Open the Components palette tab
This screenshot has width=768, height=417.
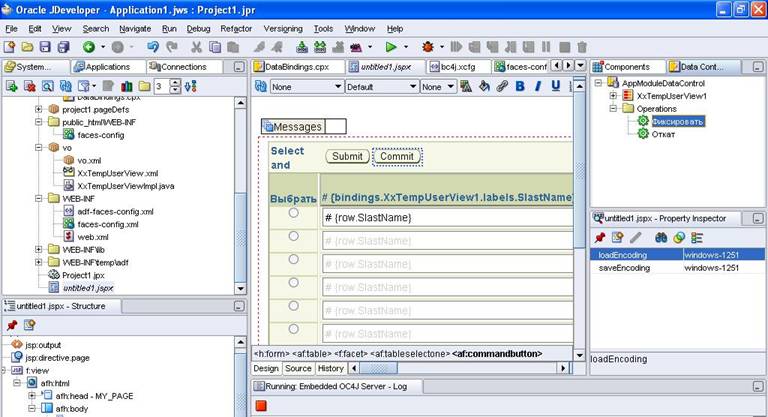[x=626, y=67]
